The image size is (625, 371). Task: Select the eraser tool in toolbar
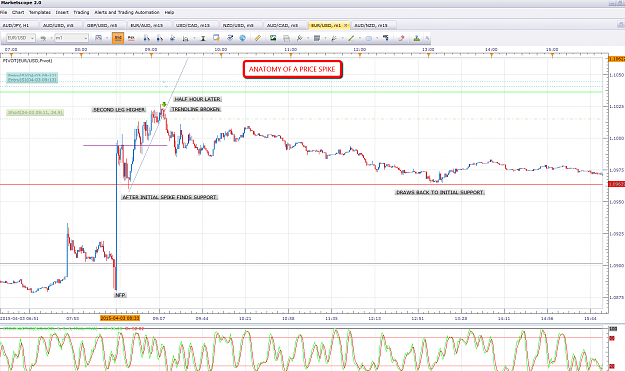point(401,38)
